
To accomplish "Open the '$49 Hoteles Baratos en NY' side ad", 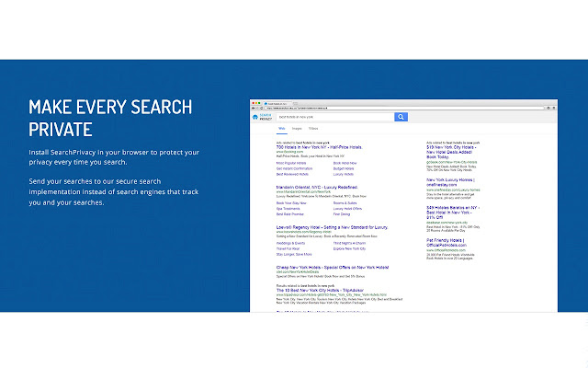I will tap(453, 213).
